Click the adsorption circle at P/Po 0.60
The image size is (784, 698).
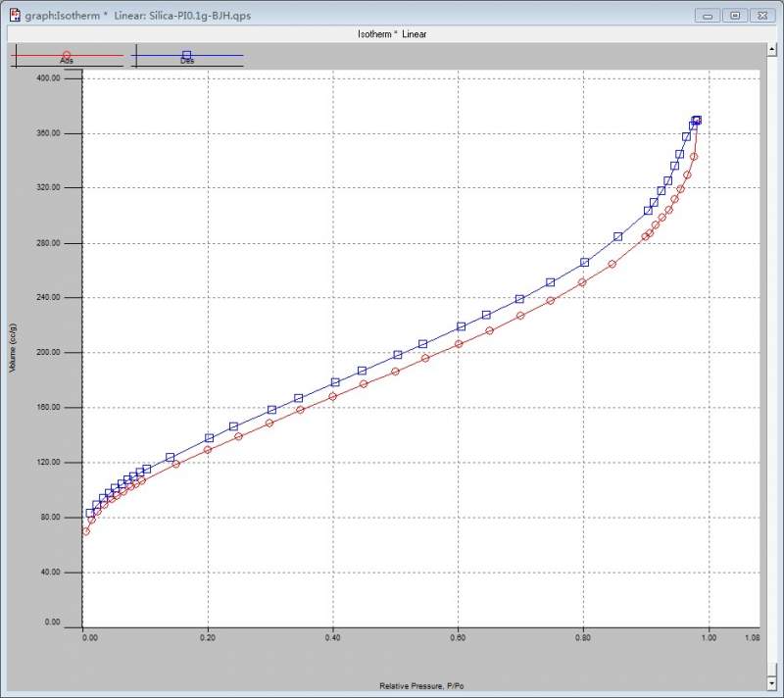(459, 343)
